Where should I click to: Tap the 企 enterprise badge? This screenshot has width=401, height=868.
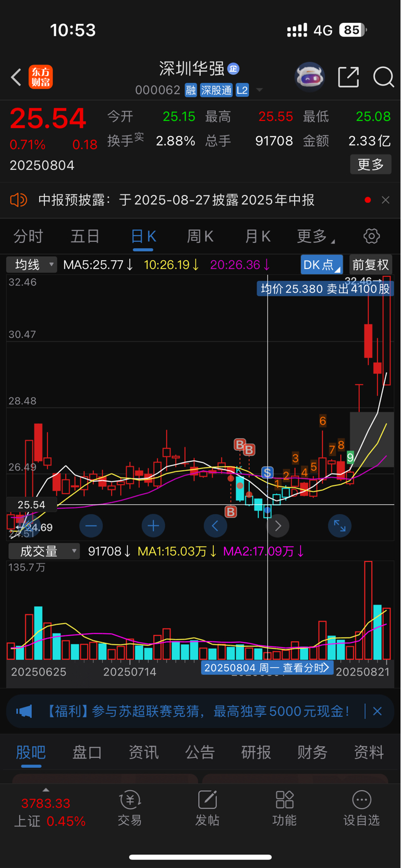(x=234, y=68)
